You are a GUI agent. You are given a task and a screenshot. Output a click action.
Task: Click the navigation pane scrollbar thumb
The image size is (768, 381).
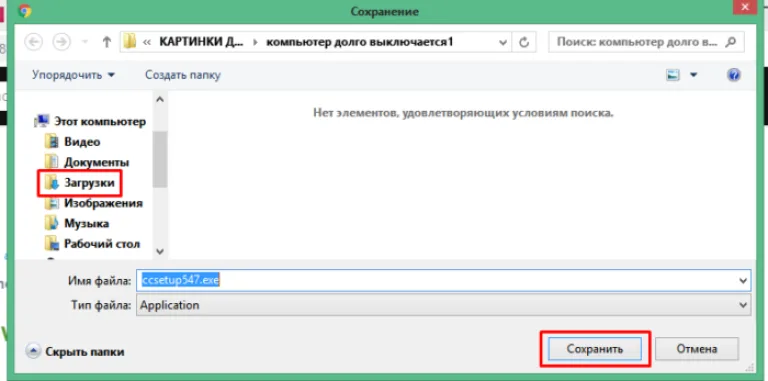160,159
